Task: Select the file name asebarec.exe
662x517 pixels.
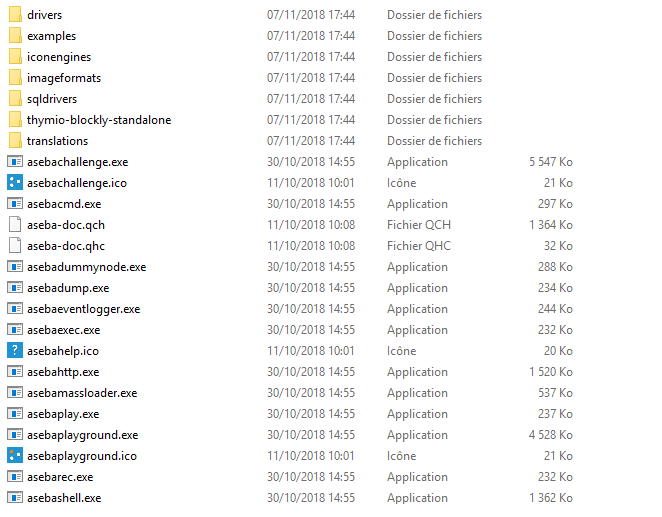Action: click(60, 477)
